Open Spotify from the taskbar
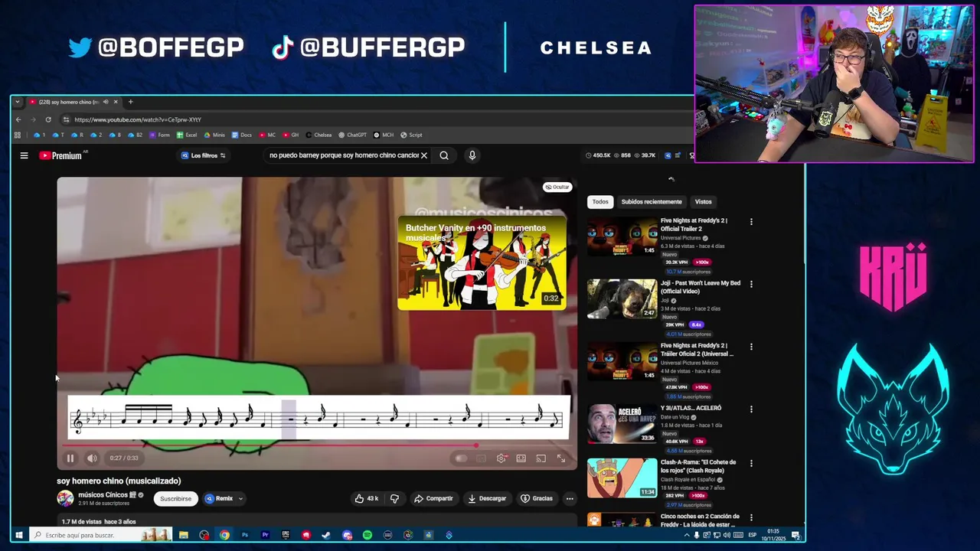The image size is (980, 551). coord(367,535)
